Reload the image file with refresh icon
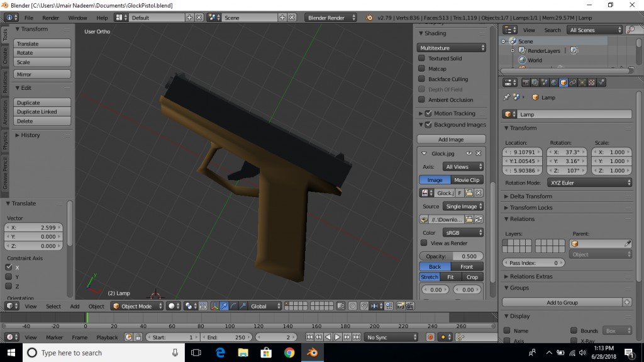644x362 pixels. pyautogui.click(x=479, y=219)
